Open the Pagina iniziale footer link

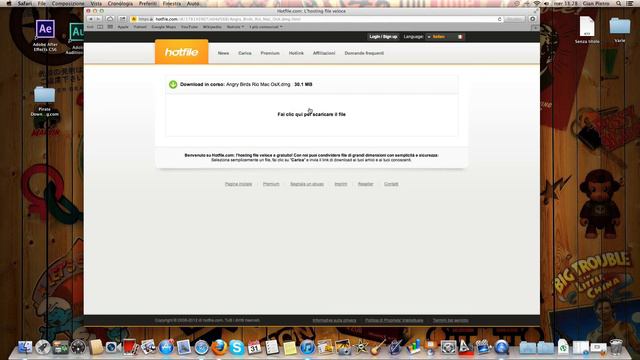coord(238,184)
